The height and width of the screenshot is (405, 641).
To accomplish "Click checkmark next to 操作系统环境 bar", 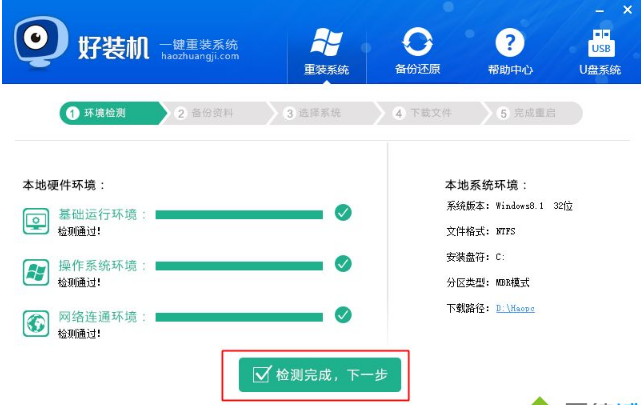I will [343, 264].
